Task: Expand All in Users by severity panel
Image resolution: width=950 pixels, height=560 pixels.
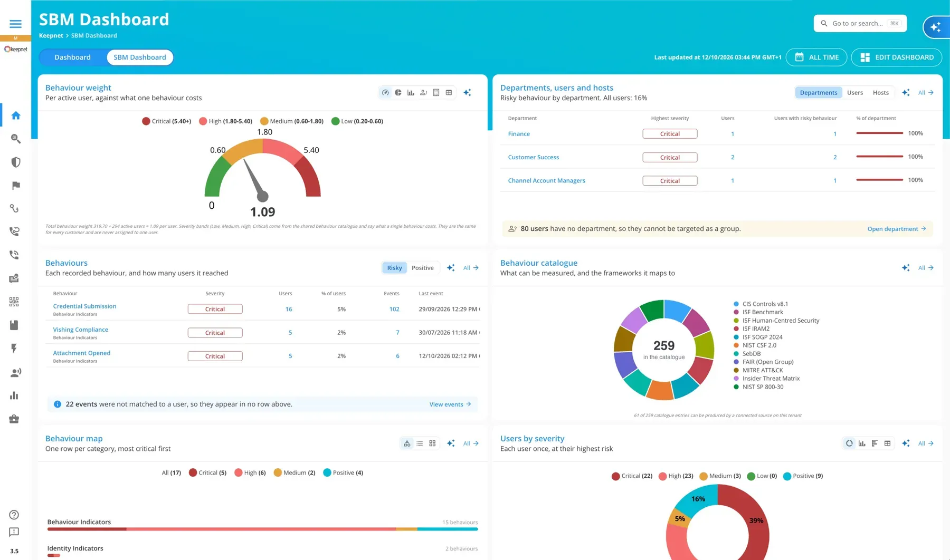Action: (926, 443)
